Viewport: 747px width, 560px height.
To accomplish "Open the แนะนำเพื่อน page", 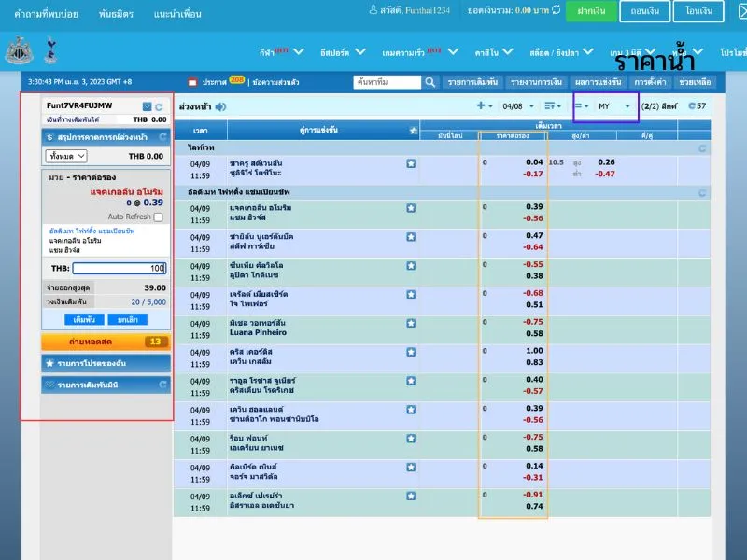I will coord(177,14).
